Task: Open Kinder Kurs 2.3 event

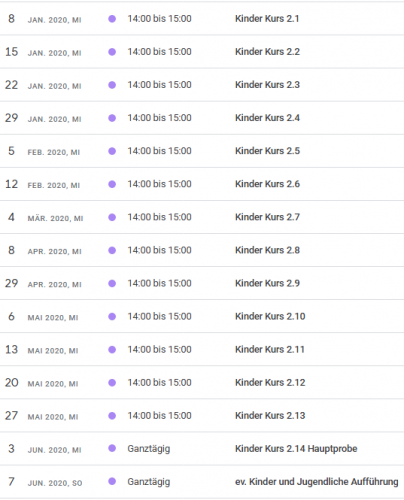Action: tap(267, 85)
